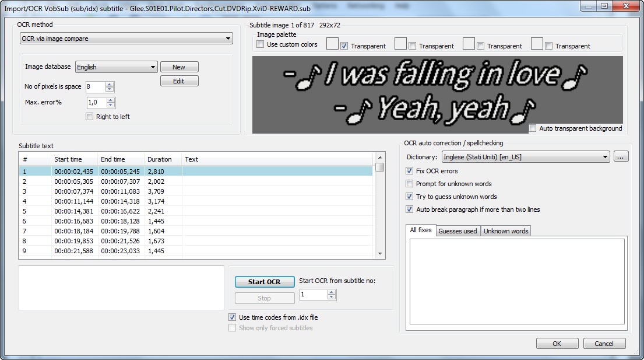Toggle Use time codes from .idx file

pos(232,317)
